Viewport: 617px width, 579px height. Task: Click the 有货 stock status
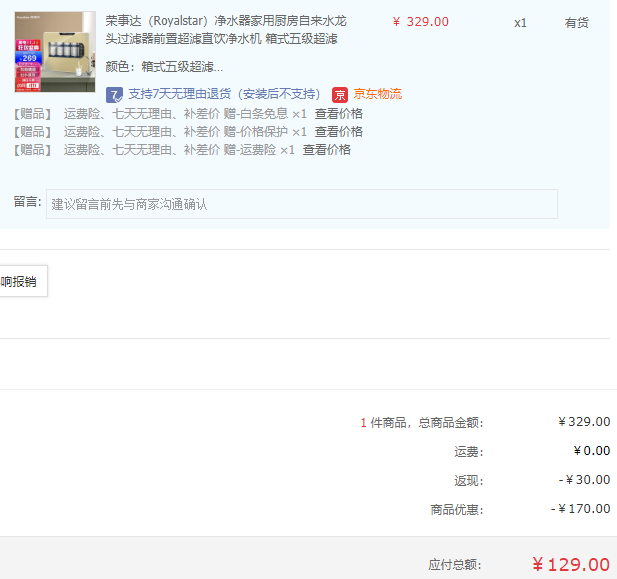(576, 23)
